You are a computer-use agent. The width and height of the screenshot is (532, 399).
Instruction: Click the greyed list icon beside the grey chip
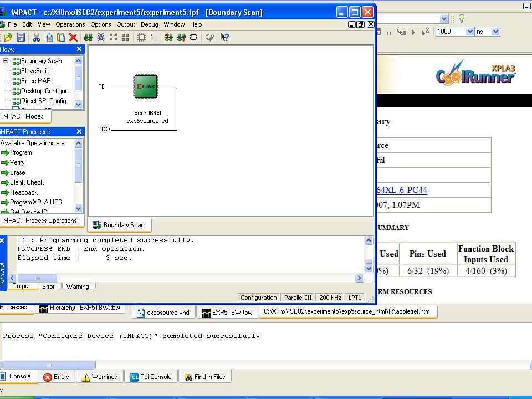[x=153, y=37]
